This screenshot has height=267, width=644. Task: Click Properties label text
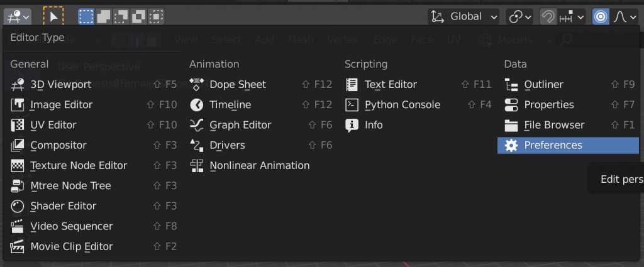click(x=548, y=104)
